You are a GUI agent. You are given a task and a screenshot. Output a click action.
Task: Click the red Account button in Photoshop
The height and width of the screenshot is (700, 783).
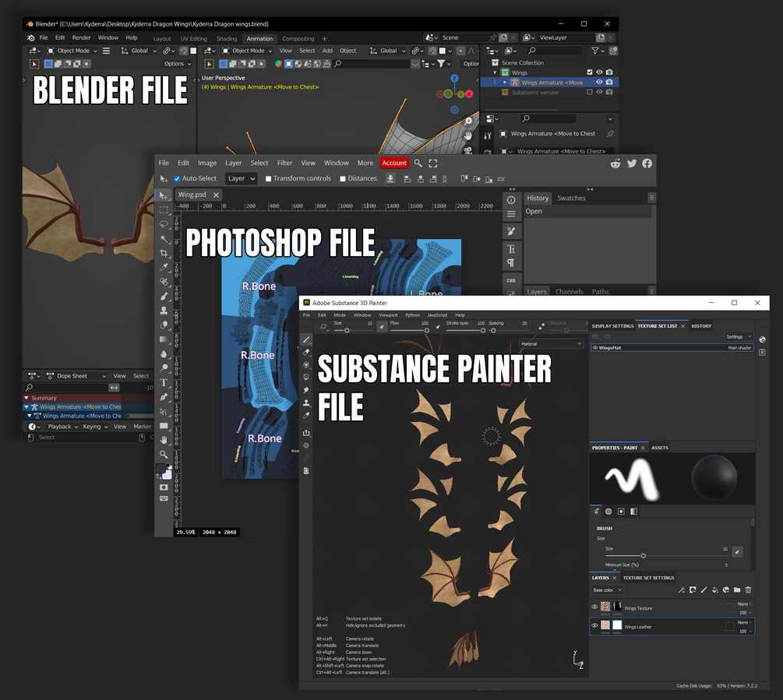pyautogui.click(x=394, y=164)
